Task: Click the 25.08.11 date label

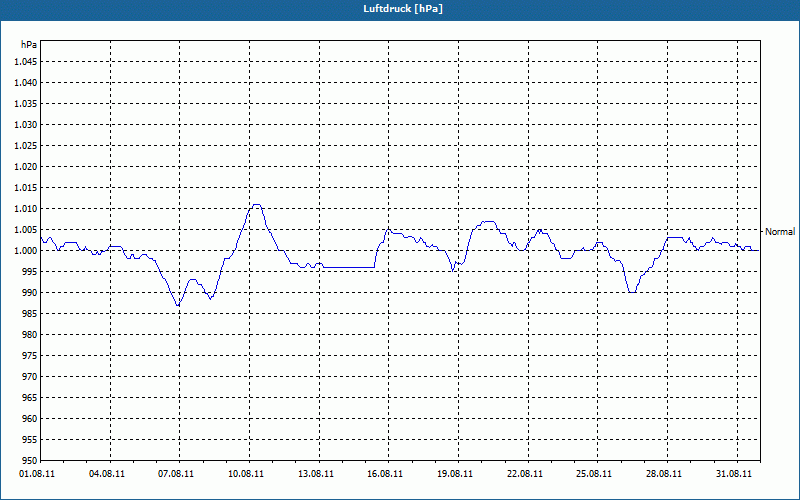Action: pyautogui.click(x=594, y=474)
